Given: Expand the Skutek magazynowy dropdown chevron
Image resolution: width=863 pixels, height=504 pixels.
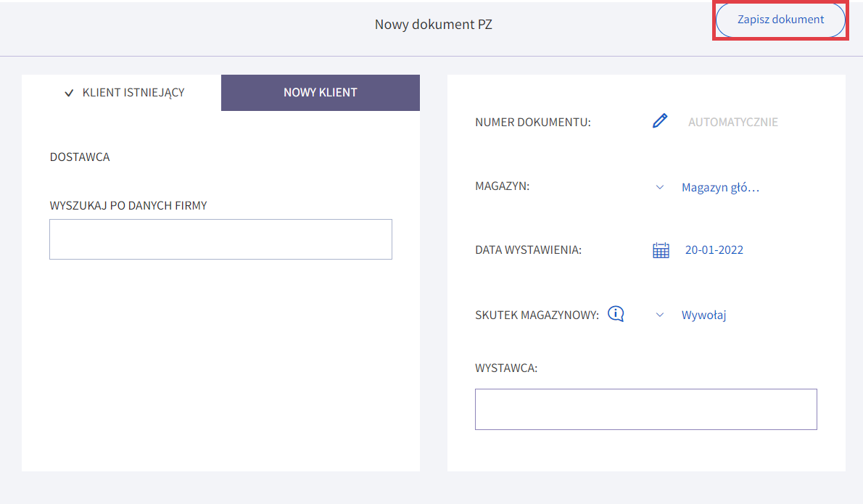Looking at the screenshot, I should tap(660, 315).
